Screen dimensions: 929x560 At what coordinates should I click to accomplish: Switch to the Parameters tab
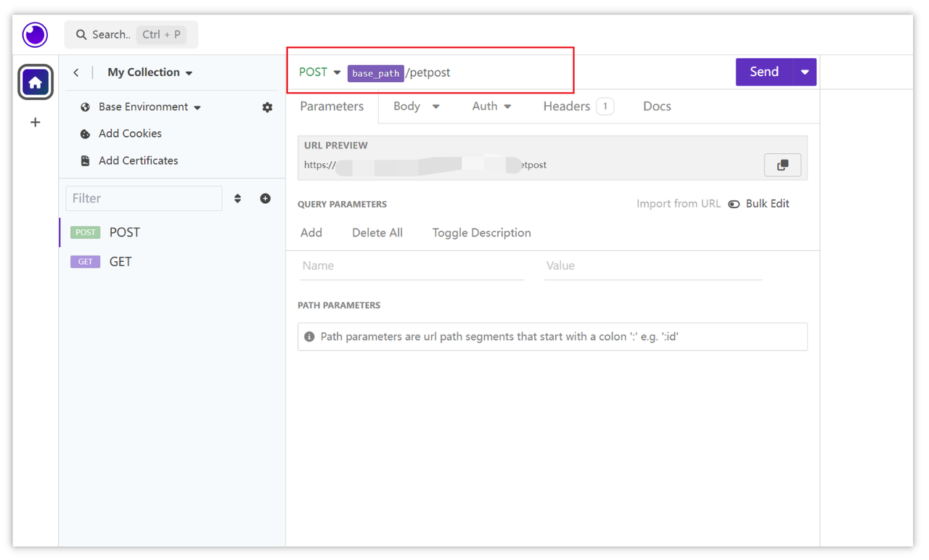[x=332, y=106]
